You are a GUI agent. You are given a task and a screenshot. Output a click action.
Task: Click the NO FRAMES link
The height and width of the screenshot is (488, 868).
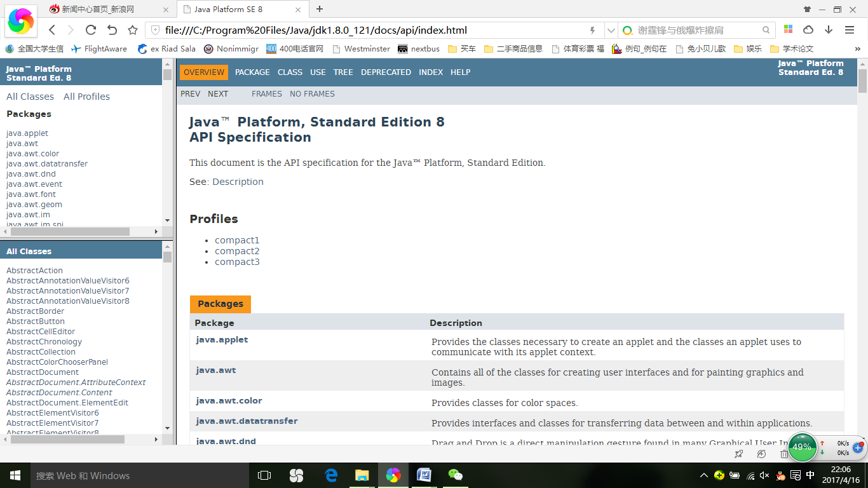(312, 94)
